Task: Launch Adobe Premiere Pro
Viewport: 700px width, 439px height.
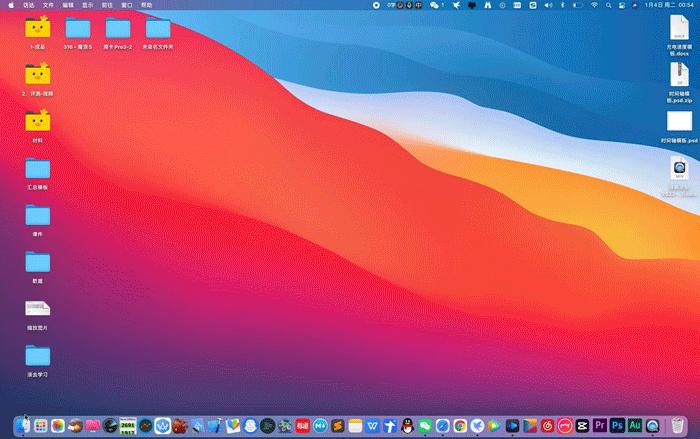Action: coord(600,425)
